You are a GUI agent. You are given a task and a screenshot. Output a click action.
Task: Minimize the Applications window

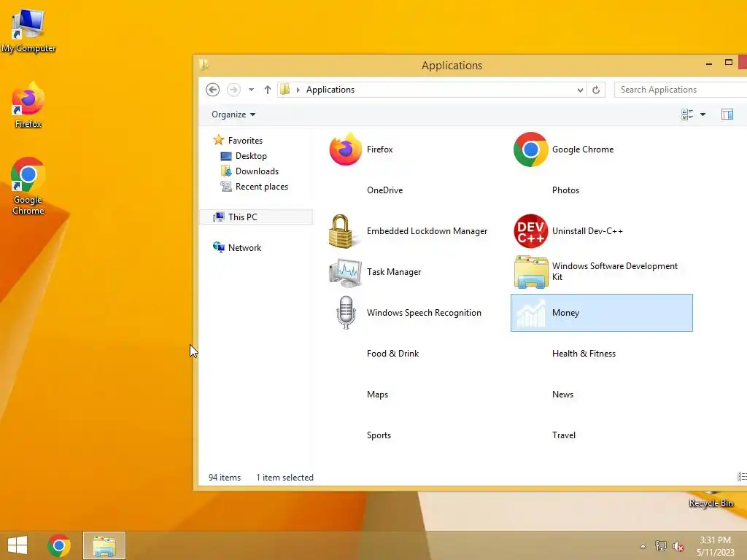coord(709,63)
